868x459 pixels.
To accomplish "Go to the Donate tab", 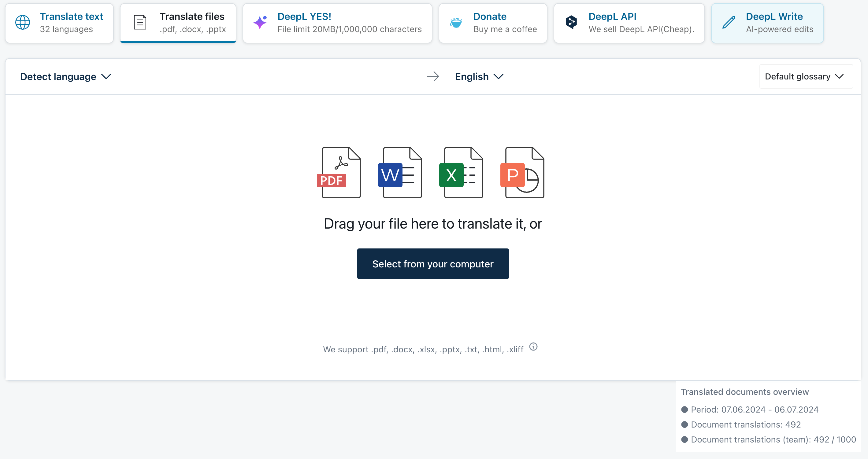I will pyautogui.click(x=493, y=23).
